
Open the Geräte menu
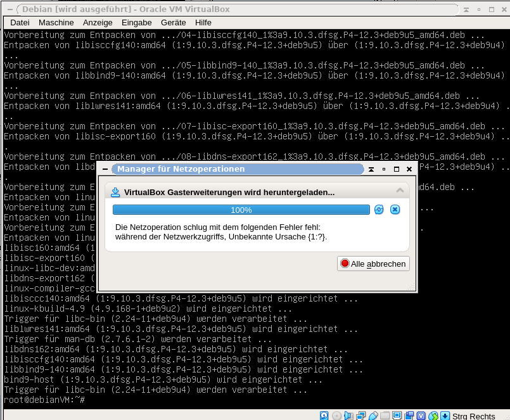[174, 22]
